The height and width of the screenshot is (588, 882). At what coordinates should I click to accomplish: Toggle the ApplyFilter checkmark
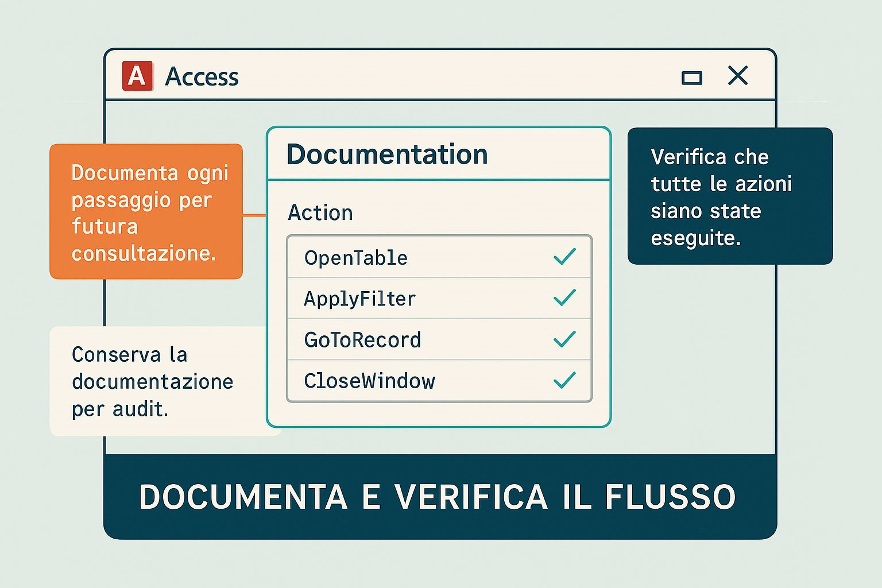564,297
